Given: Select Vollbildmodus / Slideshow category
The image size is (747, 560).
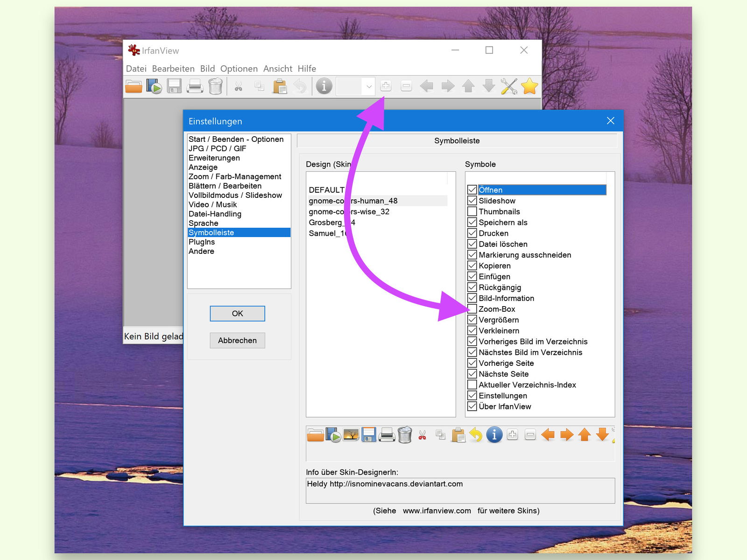Looking at the screenshot, I should pos(235,195).
